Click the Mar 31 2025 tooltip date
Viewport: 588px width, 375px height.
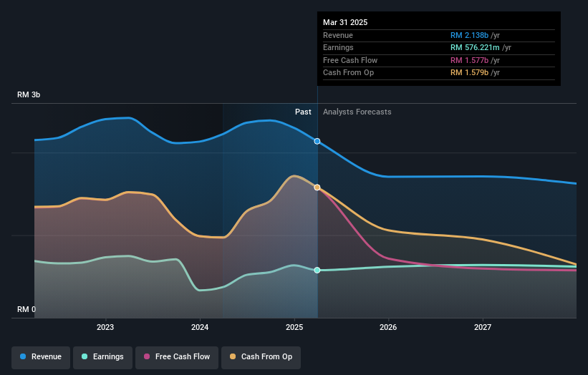345,22
